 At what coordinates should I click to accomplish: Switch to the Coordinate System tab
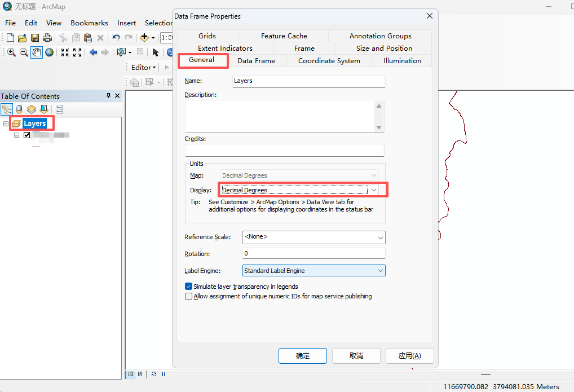pos(329,61)
